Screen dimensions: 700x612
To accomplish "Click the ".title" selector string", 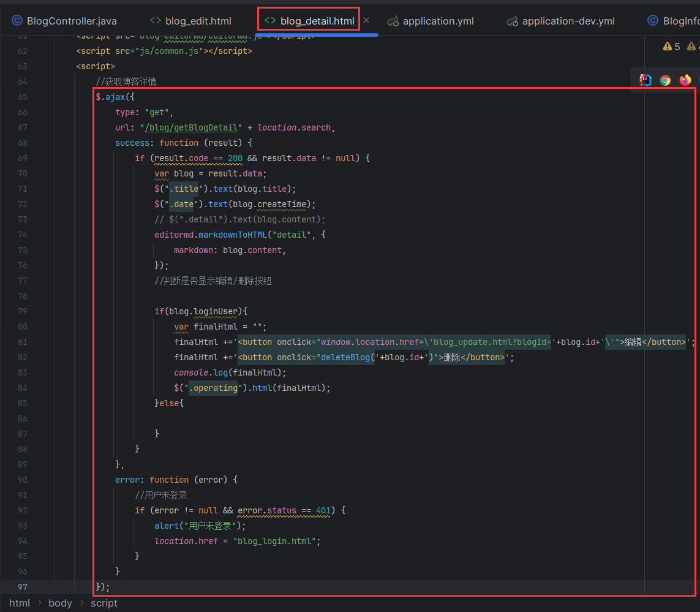I will pyautogui.click(x=184, y=189).
